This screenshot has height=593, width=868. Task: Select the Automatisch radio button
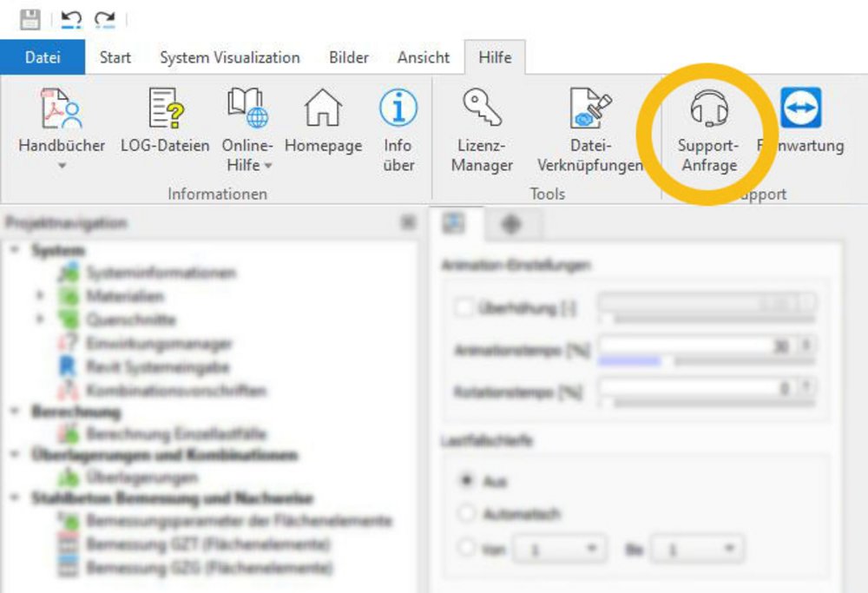pyautogui.click(x=468, y=512)
